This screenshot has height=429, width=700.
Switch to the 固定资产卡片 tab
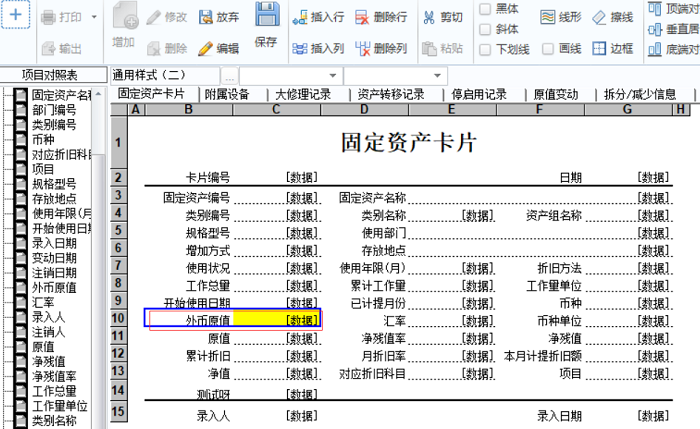pos(151,94)
